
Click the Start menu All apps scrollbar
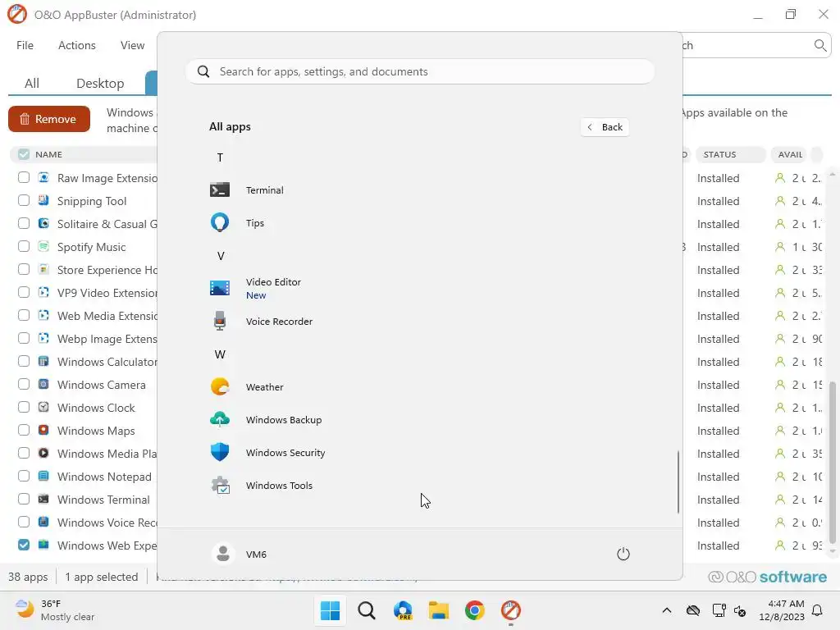coord(678,481)
